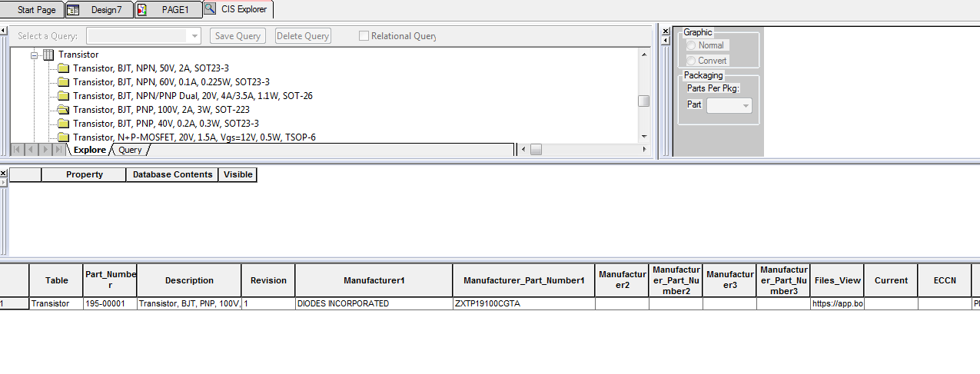Click N+P-MOSFET TSOP-6 folder icon
980x374 pixels.
pyautogui.click(x=63, y=137)
